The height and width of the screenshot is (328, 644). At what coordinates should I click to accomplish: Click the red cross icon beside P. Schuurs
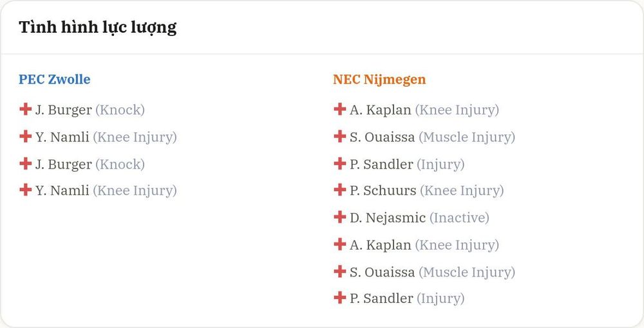[339, 190]
